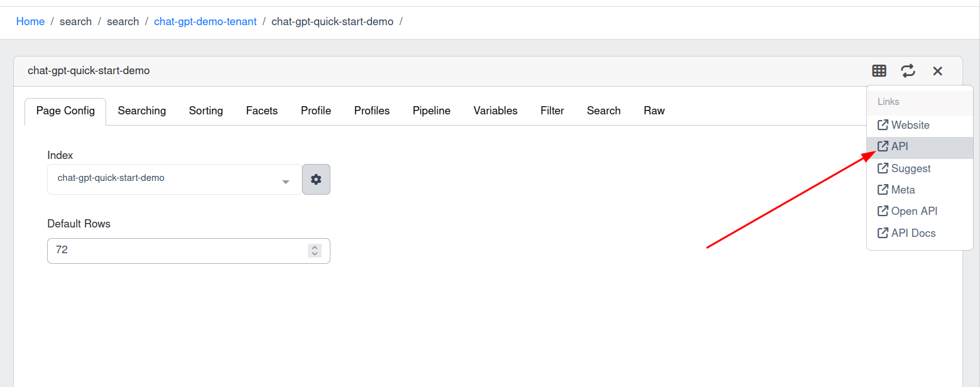Open the index settings gear button
This screenshot has width=980, height=387.
316,180
